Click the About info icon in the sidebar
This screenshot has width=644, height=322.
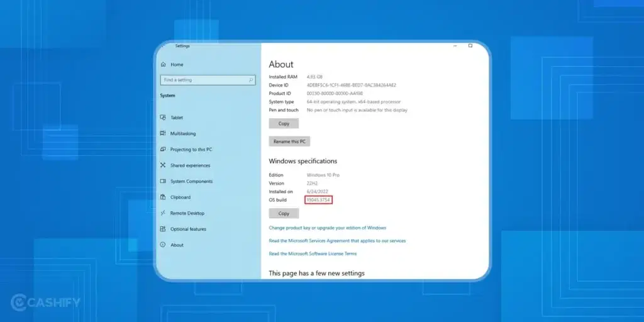pos(163,245)
